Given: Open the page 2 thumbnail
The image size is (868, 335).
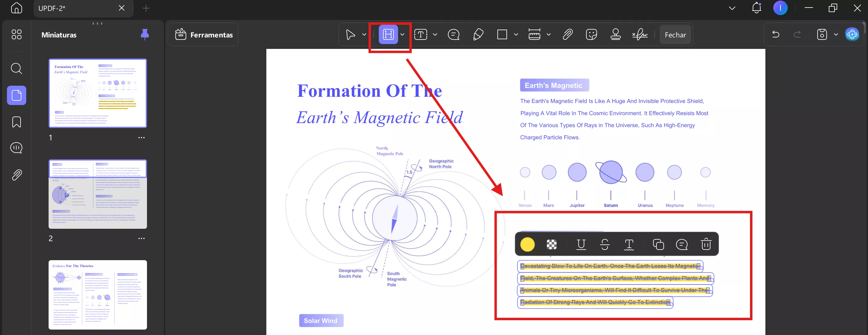Looking at the screenshot, I should 98,194.
